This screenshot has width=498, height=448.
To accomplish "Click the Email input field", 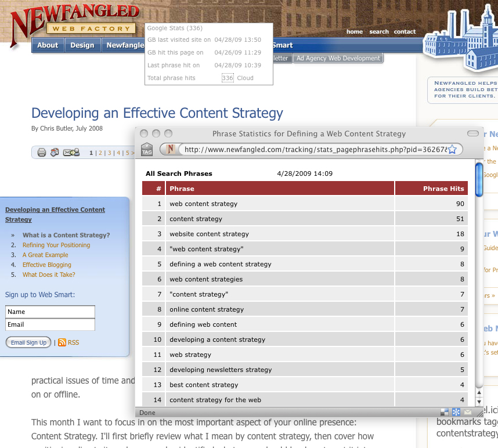I will click(x=50, y=324).
